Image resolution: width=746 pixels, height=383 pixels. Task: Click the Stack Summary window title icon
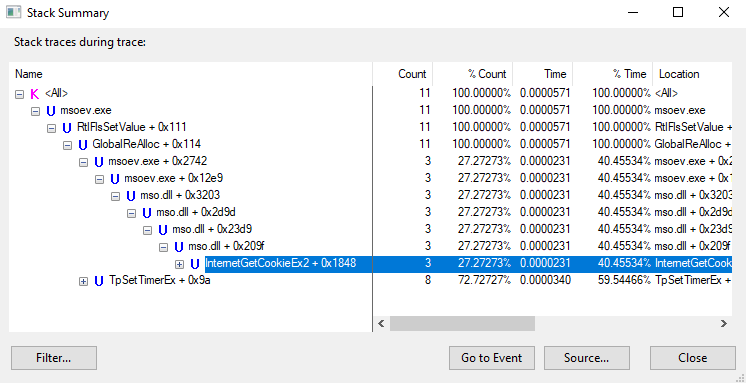pos(13,12)
